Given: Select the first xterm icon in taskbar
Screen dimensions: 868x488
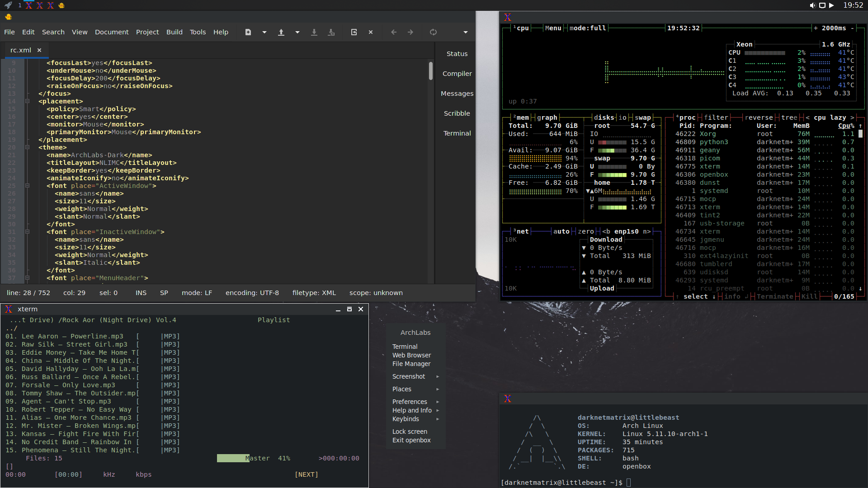Looking at the screenshot, I should pyautogui.click(x=29, y=5).
